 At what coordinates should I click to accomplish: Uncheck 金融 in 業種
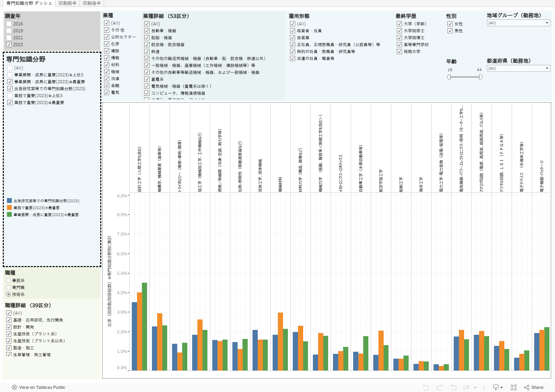[107, 86]
